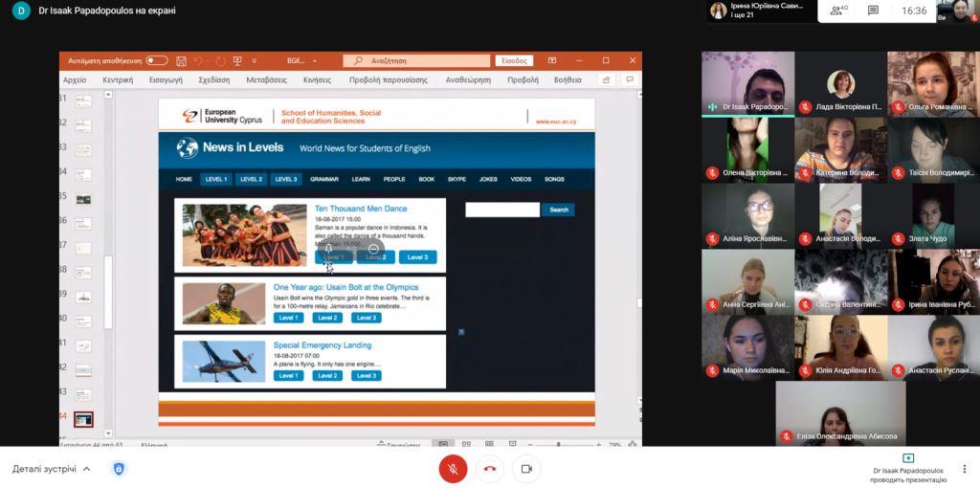Click the Ten Thousand Men Dance headline
This screenshot has height=488, width=980.
[x=361, y=208]
